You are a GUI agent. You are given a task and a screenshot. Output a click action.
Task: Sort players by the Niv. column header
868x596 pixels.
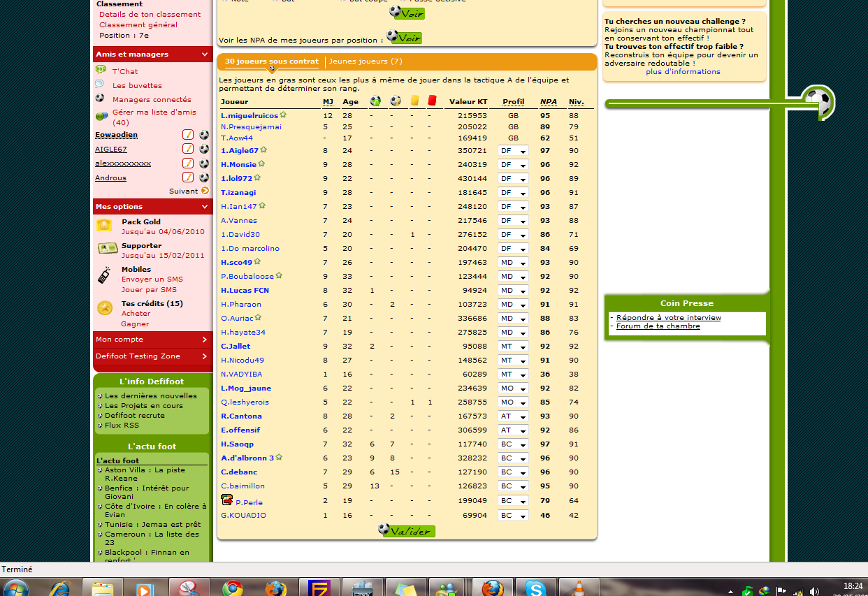577,102
